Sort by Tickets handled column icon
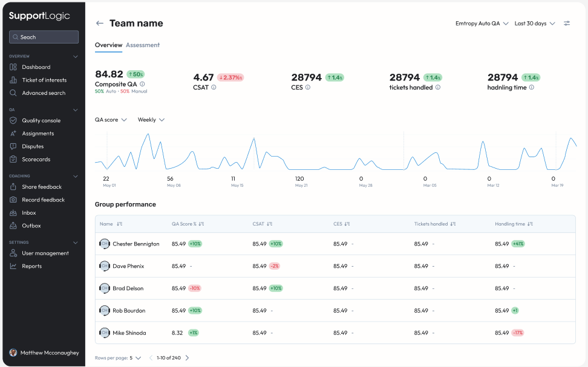This screenshot has width=588, height=367. click(x=453, y=224)
